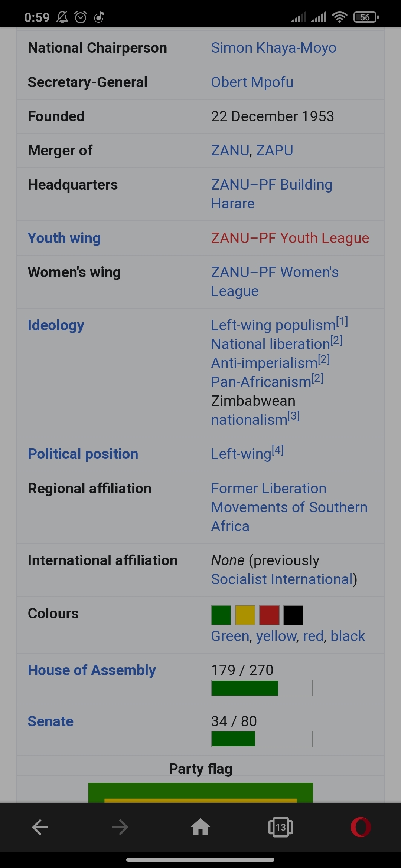Open the ZANU–PF Youth League red link
The height and width of the screenshot is (868, 401).
pyautogui.click(x=290, y=238)
